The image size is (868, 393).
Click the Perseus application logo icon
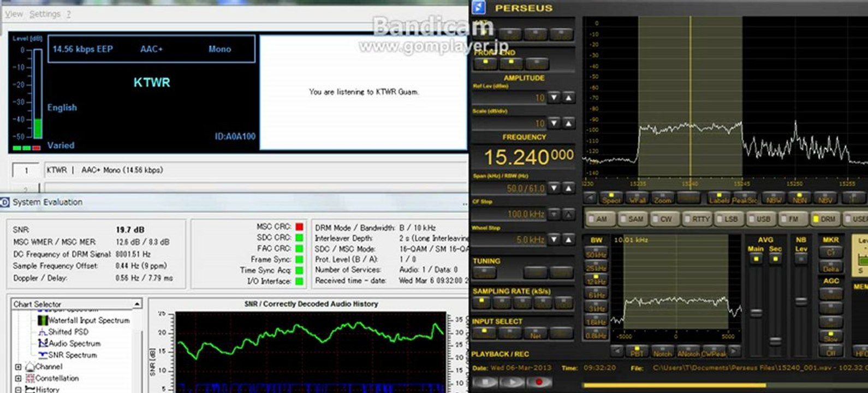click(479, 7)
